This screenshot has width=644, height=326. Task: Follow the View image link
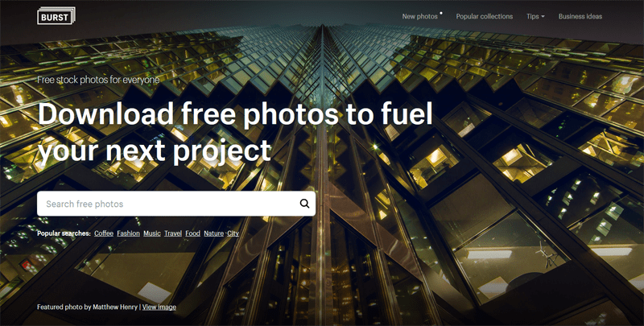[159, 307]
